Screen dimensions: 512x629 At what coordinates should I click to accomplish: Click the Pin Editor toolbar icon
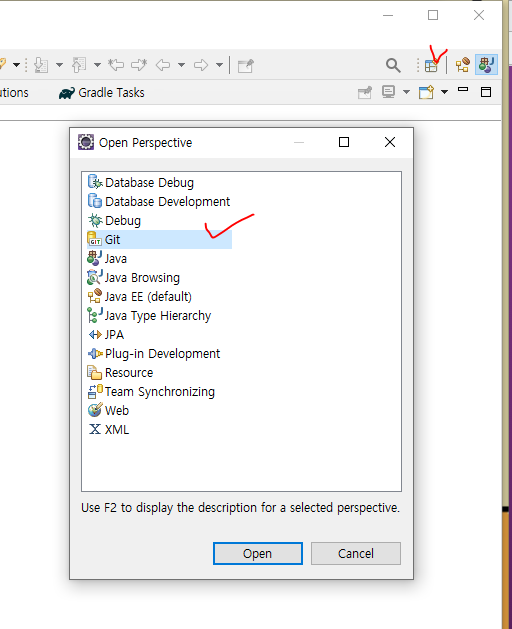click(246, 65)
